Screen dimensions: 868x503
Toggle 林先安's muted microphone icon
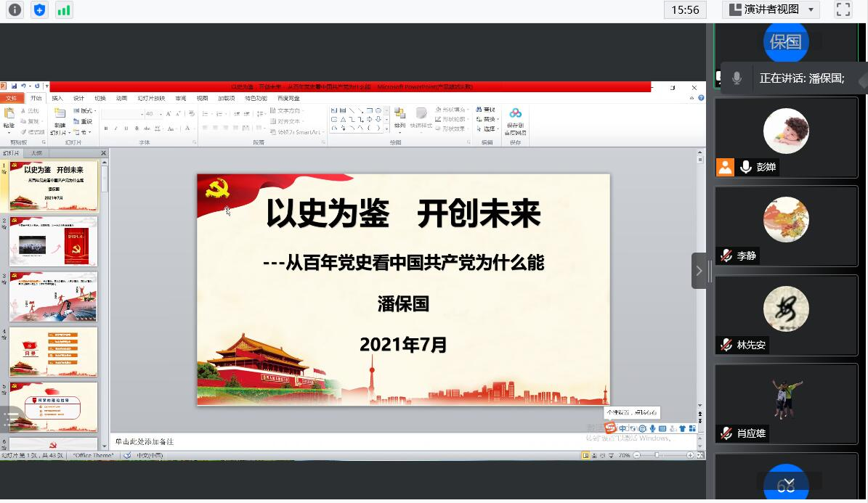click(726, 345)
